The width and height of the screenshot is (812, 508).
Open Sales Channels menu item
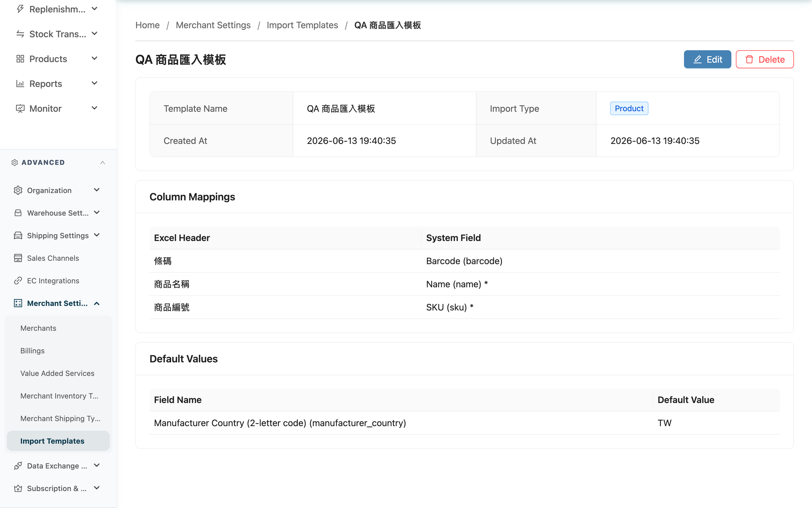[x=53, y=258]
